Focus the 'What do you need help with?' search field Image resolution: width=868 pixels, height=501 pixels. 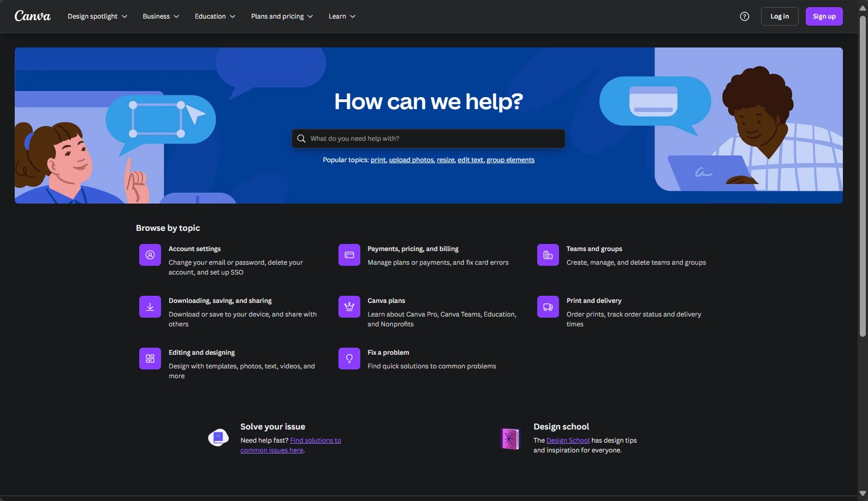(x=429, y=139)
